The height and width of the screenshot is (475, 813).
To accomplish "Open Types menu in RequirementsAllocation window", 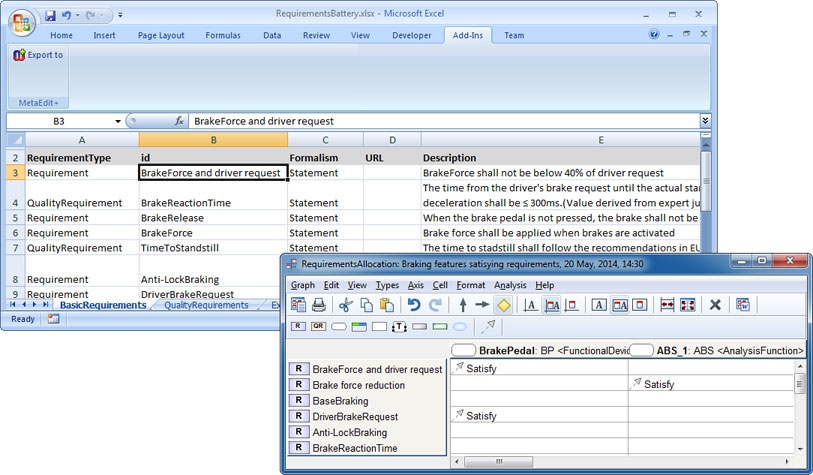I will (x=387, y=285).
